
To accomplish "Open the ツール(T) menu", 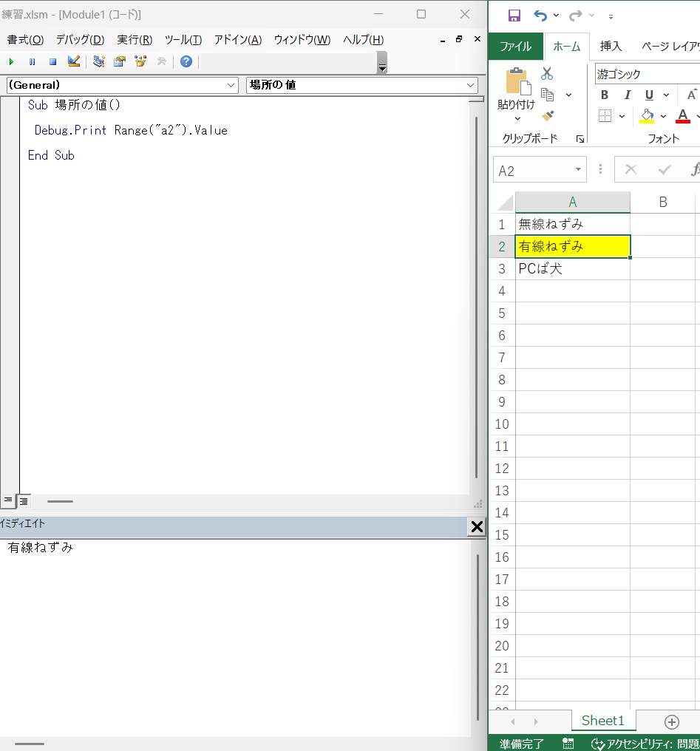I will pyautogui.click(x=183, y=40).
